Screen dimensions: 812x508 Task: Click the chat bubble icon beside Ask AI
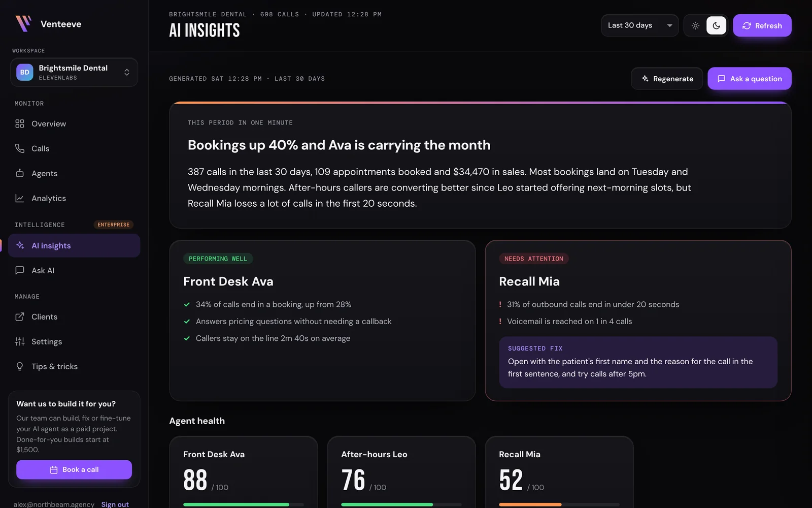pos(20,270)
